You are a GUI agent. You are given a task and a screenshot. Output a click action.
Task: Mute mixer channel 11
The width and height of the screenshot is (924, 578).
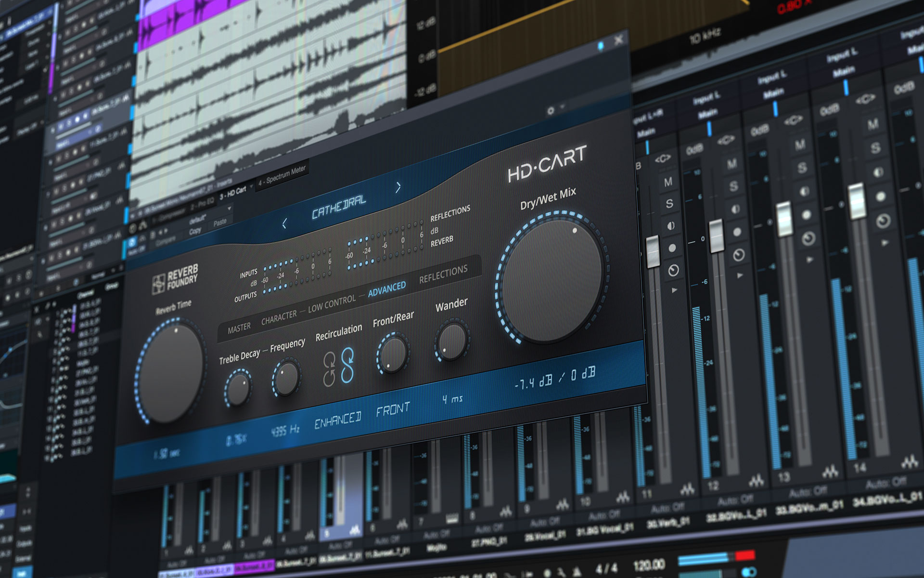(668, 182)
